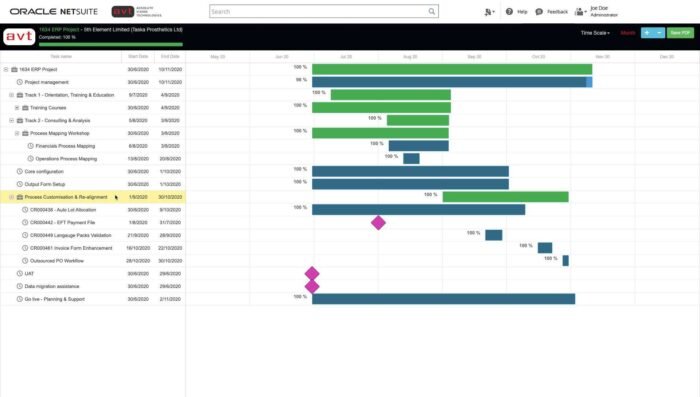Click the Outsourced PO Workflow small Gantt bar
The height and width of the screenshot is (397, 700).
tap(566, 261)
